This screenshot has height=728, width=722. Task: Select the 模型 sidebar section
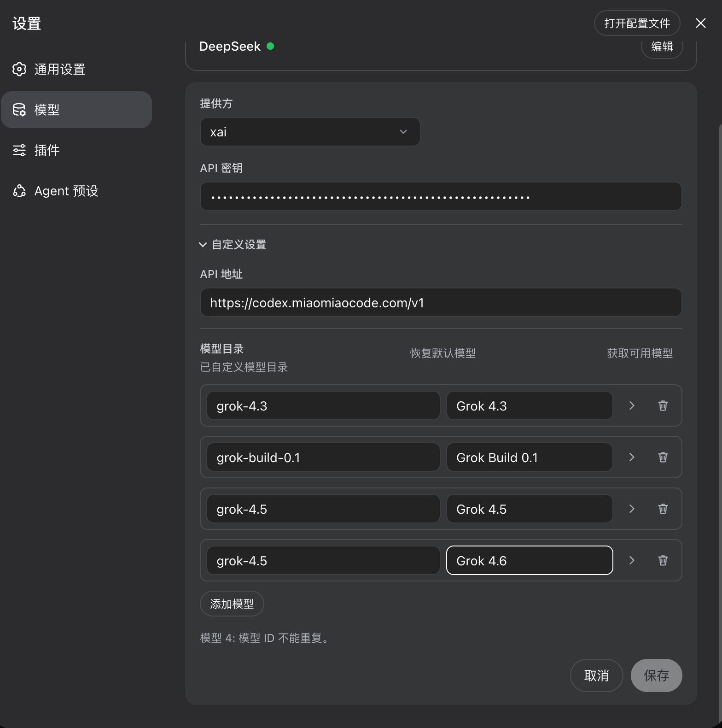tap(76, 110)
